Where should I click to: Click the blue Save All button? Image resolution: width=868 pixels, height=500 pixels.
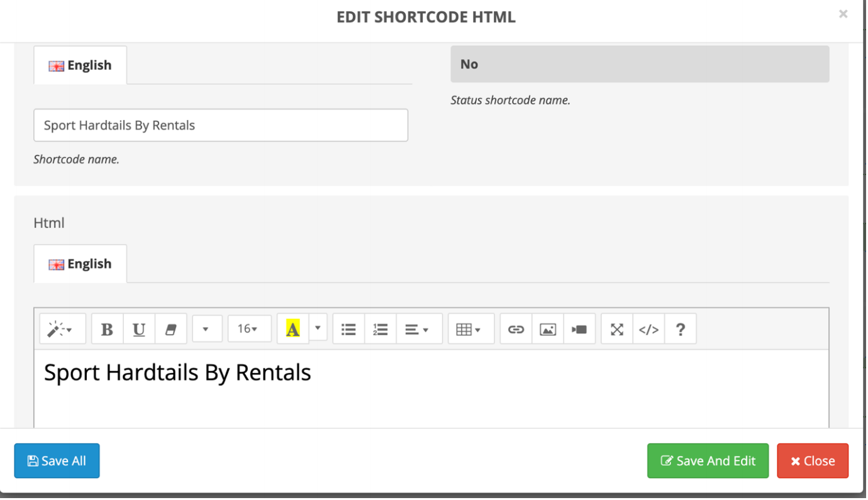[x=57, y=461]
